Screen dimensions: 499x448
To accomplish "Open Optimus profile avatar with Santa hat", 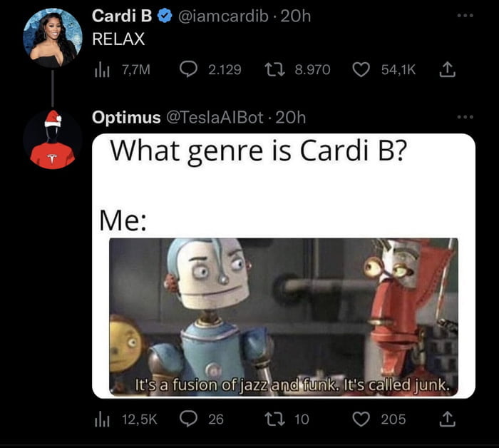I will click(53, 139).
